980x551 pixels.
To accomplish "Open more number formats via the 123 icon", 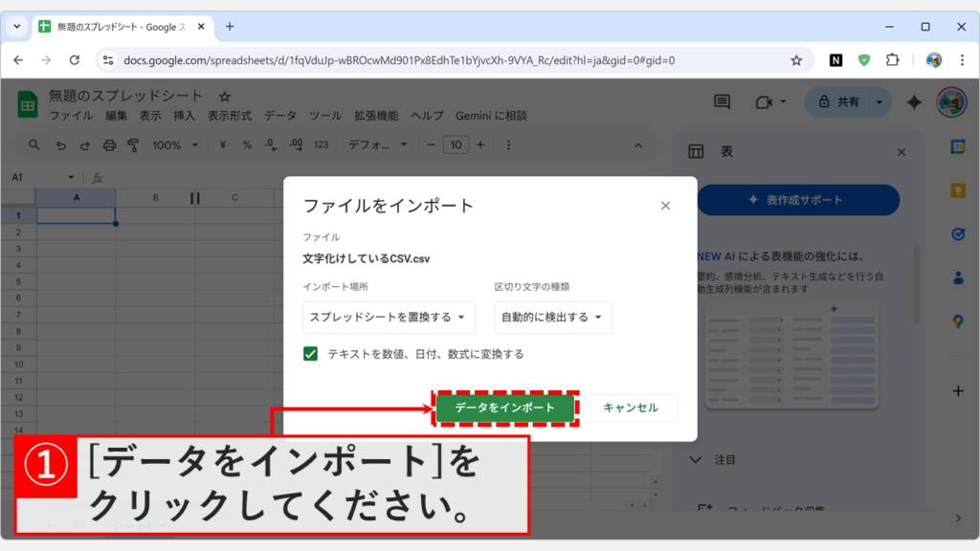I will click(x=322, y=146).
